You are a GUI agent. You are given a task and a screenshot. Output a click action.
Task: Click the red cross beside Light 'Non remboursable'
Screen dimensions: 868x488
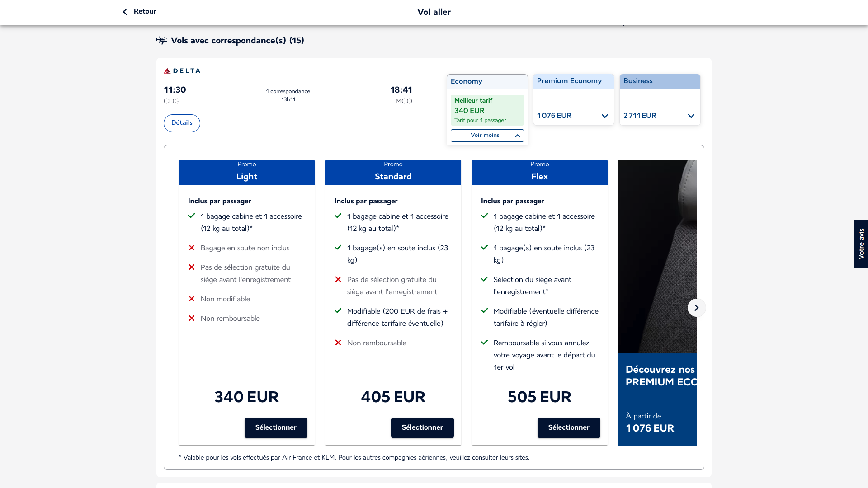[x=192, y=318]
